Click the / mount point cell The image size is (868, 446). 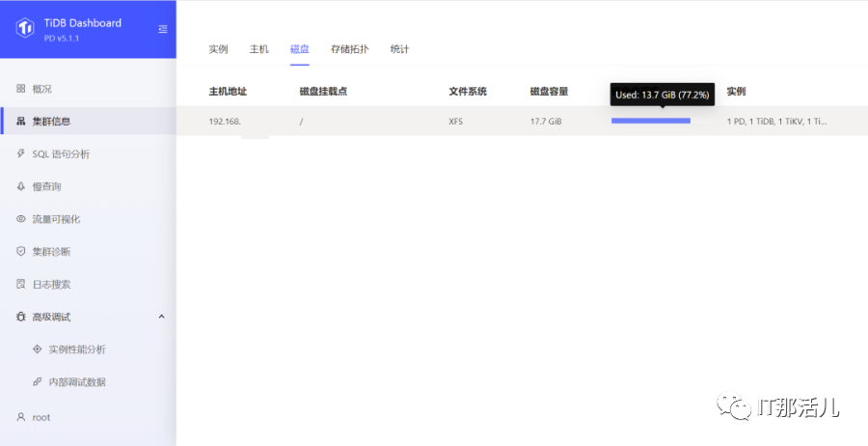tap(301, 122)
